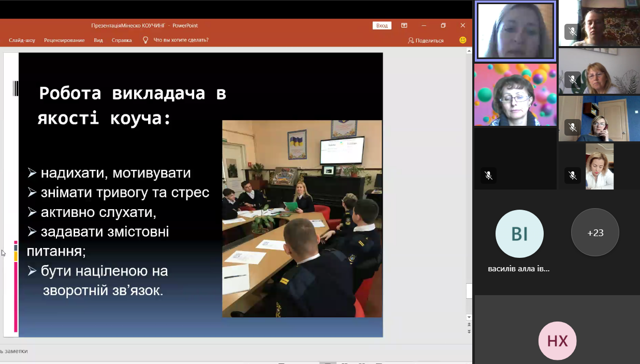Click the Поделиться share button
Screen dimensions: 640x364
pos(426,40)
